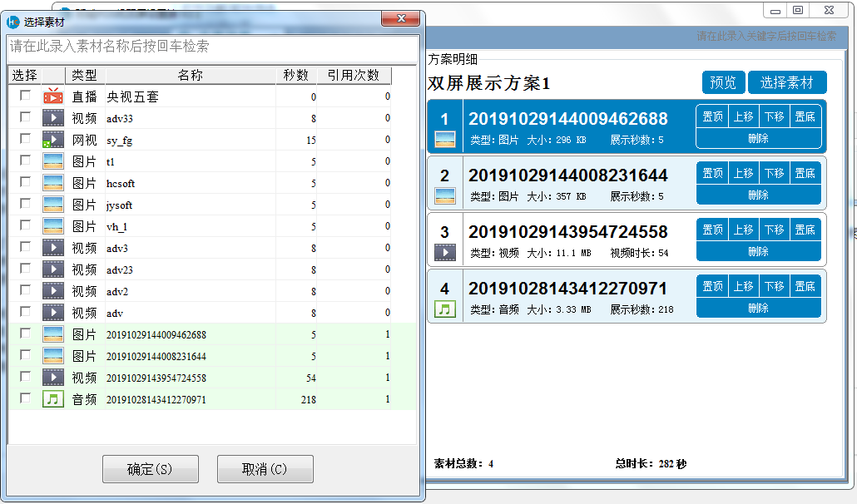Click the image thumbnail icon on scheme item 2

click(x=445, y=196)
